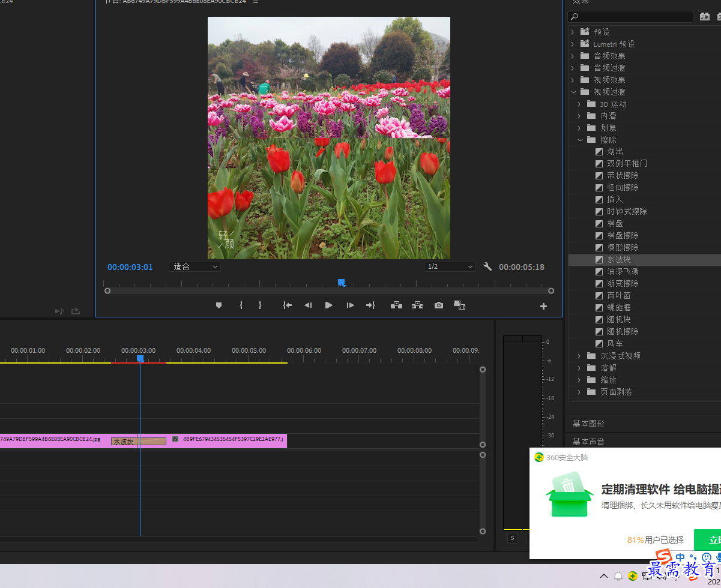721x588 pixels.
Task: Click the Lift button
Action: click(x=396, y=305)
